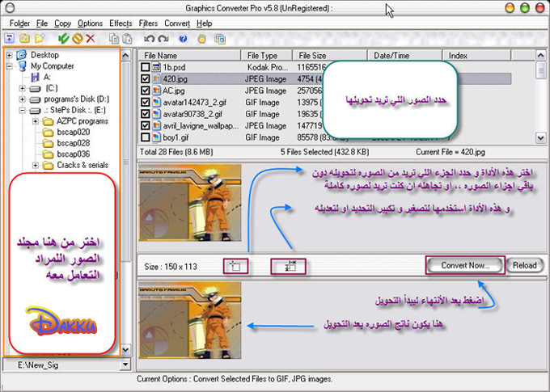
Task: Select the bscap036 folder
Action: (74, 154)
